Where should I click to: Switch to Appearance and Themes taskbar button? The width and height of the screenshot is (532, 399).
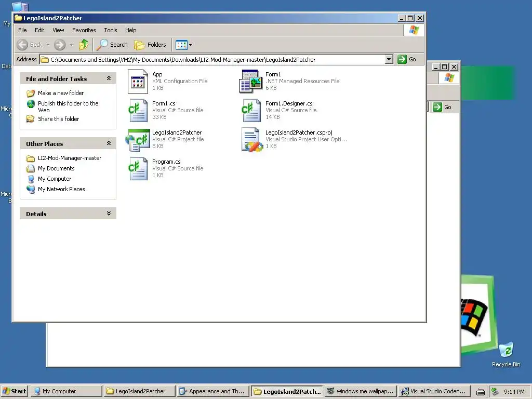pyautogui.click(x=212, y=391)
